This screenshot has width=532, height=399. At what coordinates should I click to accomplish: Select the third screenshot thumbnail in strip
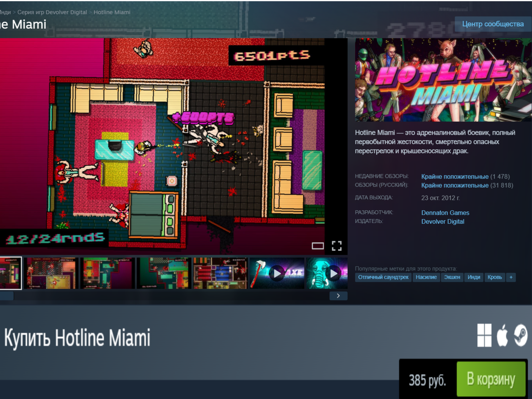pyautogui.click(x=108, y=273)
